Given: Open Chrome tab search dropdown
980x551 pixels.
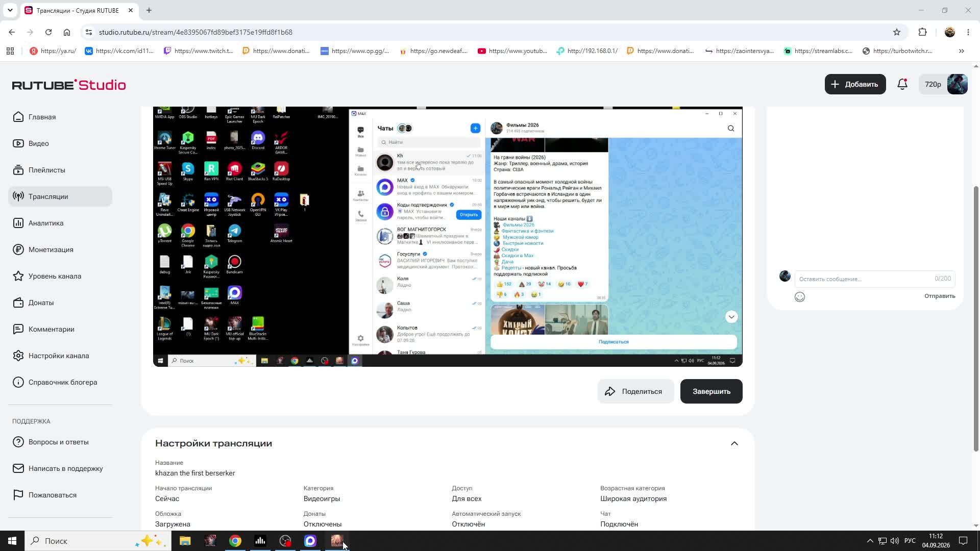Looking at the screenshot, I should (10, 10).
